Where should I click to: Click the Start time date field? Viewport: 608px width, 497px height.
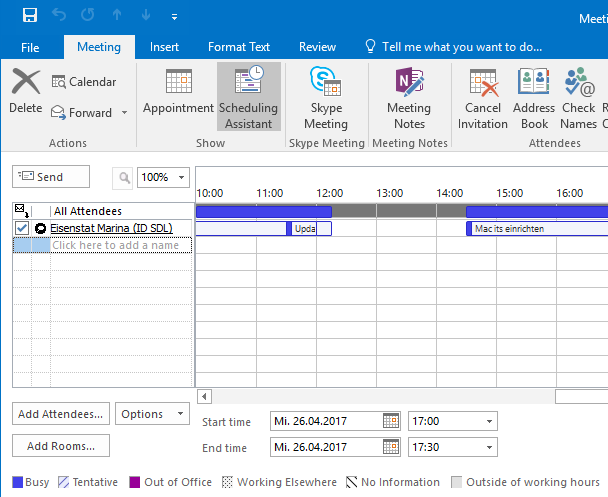[326, 421]
